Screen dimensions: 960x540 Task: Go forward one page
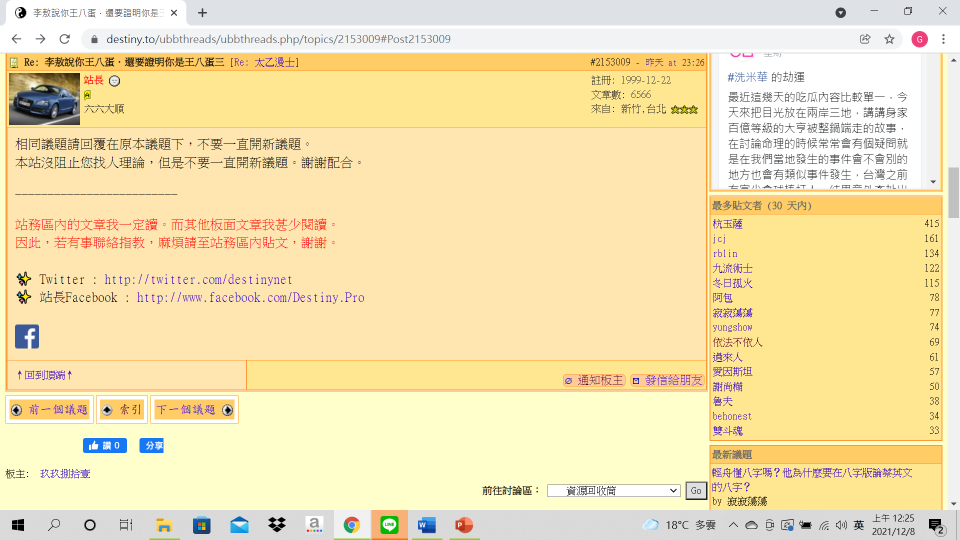pos(40,39)
